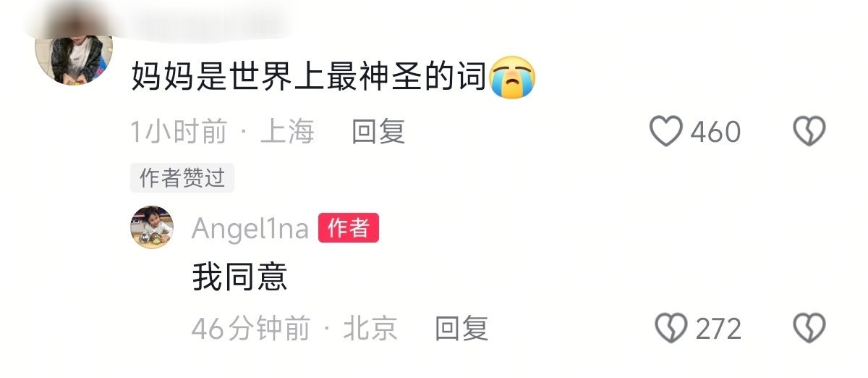Image resolution: width=868 pixels, height=378 pixels.
Task: Click the 作者赞过 tag
Action: tap(182, 177)
